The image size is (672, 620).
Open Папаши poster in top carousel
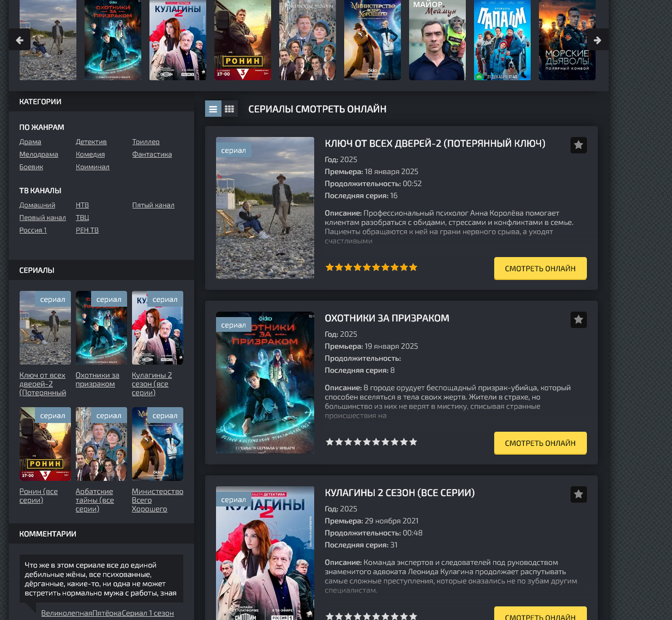pyautogui.click(x=502, y=40)
